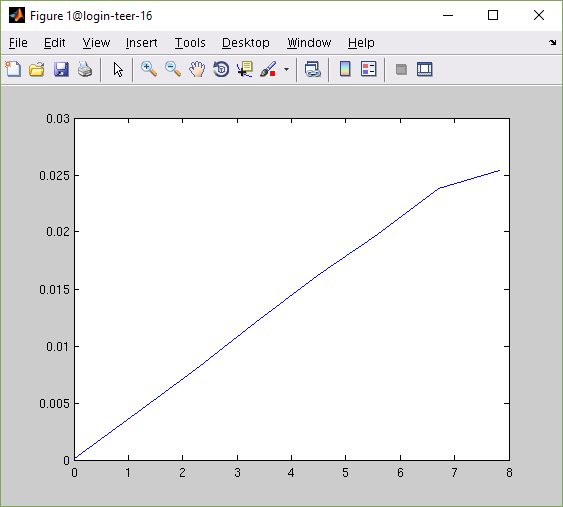Click the dock figure arrow at the menu bar's right end
The width and height of the screenshot is (563, 507).
point(552,42)
